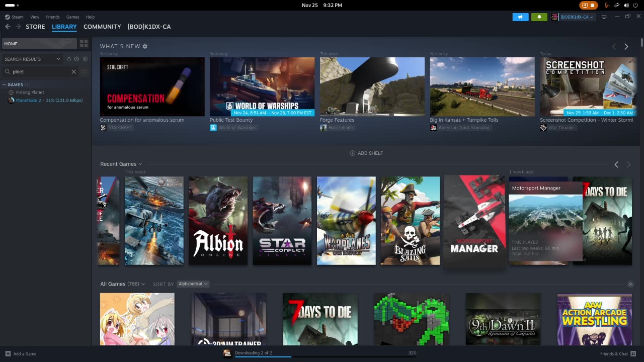This screenshot has height=362, width=644.
Task: Toggle the Linux penguin compatibility filter
Action: 69,59
